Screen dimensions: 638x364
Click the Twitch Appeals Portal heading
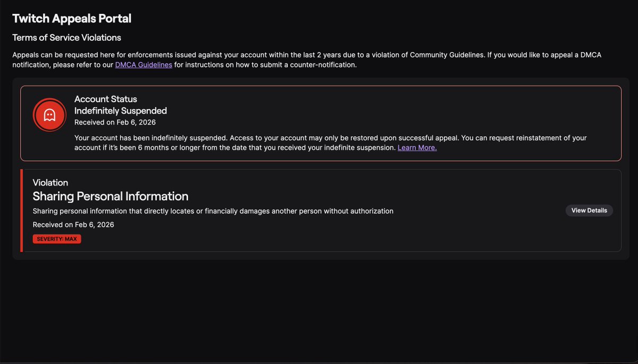(x=72, y=19)
